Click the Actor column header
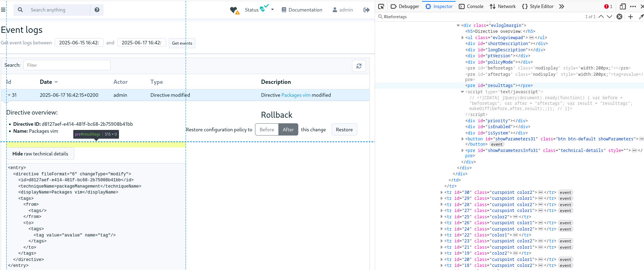 tap(120, 82)
